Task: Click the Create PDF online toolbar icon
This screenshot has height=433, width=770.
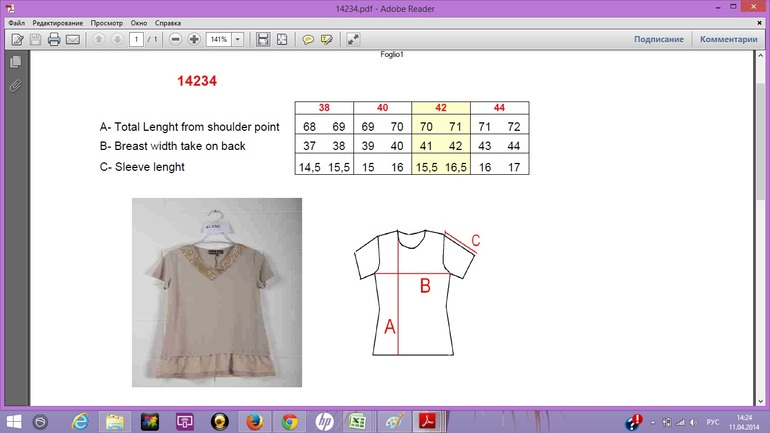Action: point(17,39)
